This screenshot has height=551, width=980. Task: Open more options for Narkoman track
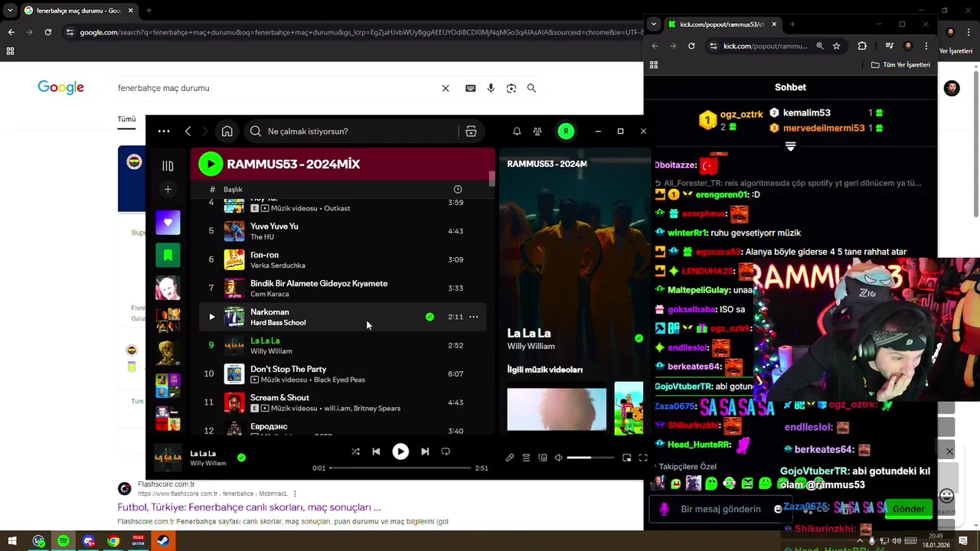coord(473,317)
